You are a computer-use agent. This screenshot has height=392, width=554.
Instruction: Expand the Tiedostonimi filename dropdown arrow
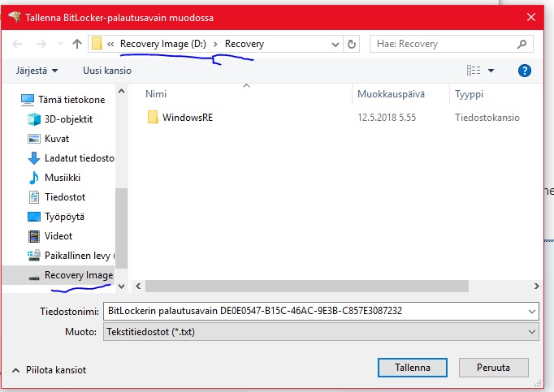pos(532,311)
